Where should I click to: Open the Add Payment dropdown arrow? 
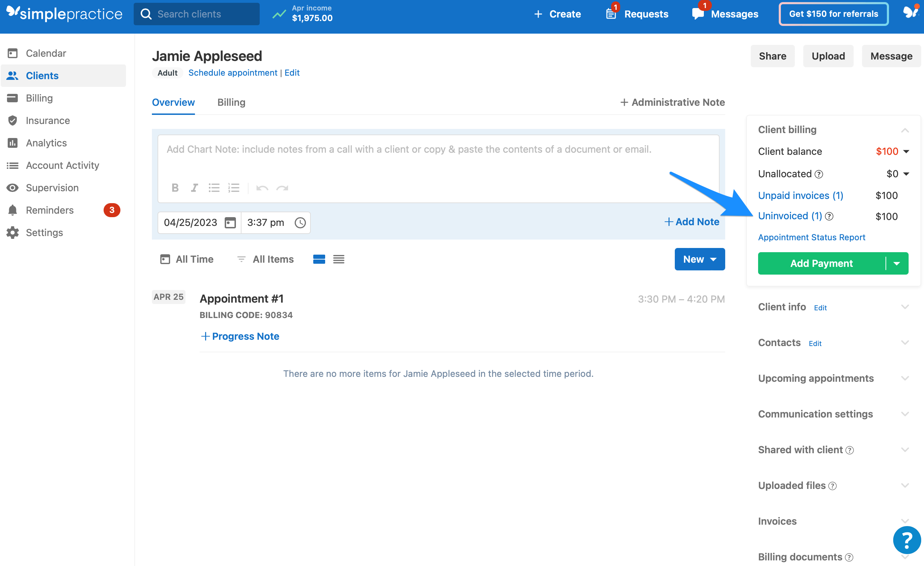point(897,263)
